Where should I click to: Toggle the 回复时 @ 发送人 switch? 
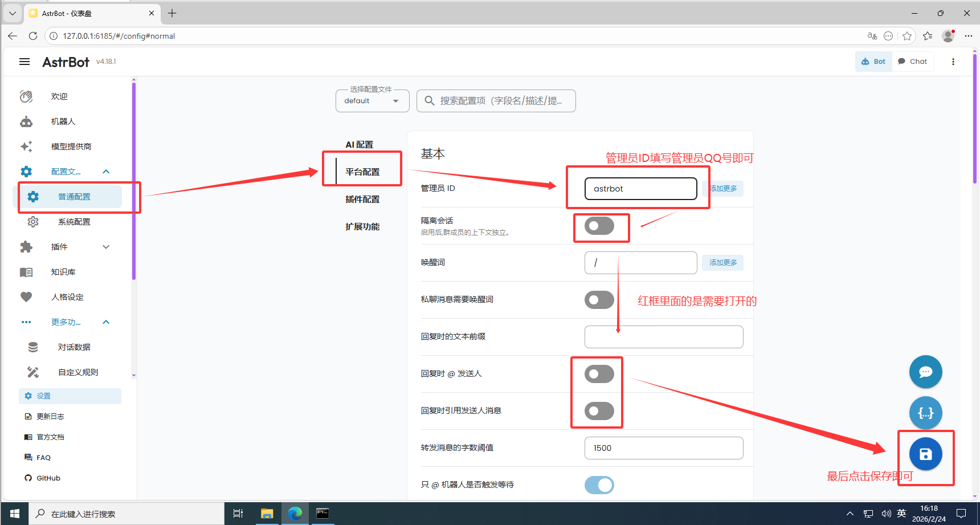click(599, 374)
